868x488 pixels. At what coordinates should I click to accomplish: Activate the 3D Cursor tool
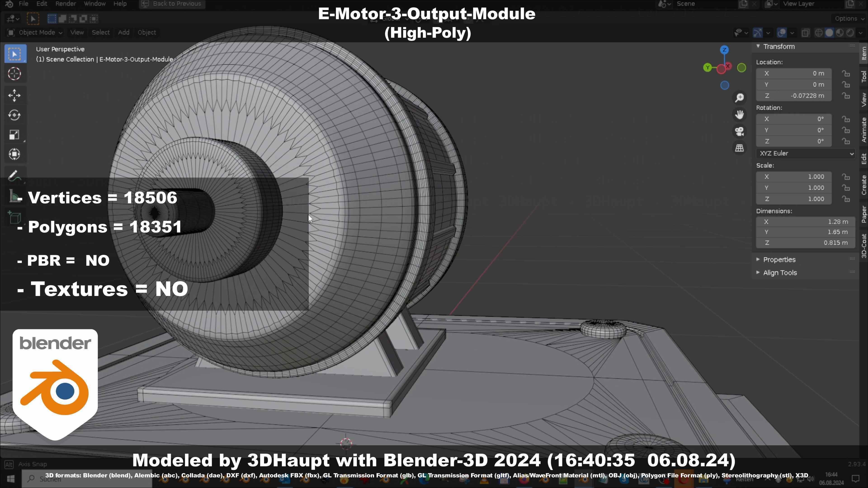[14, 74]
